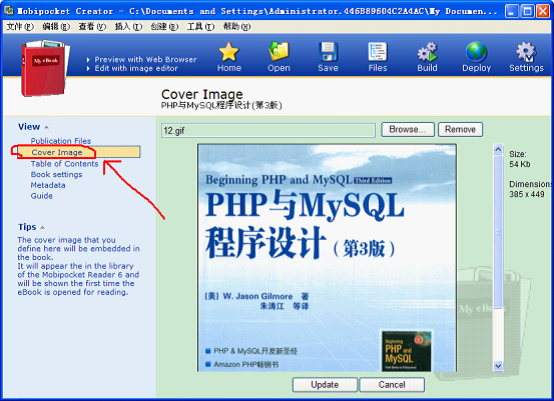Click the Update button
Viewport: 554px width, 401px height.
pos(325,384)
